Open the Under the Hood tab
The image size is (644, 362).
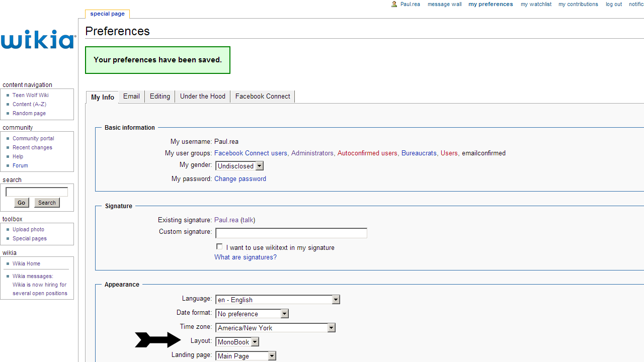pyautogui.click(x=203, y=97)
